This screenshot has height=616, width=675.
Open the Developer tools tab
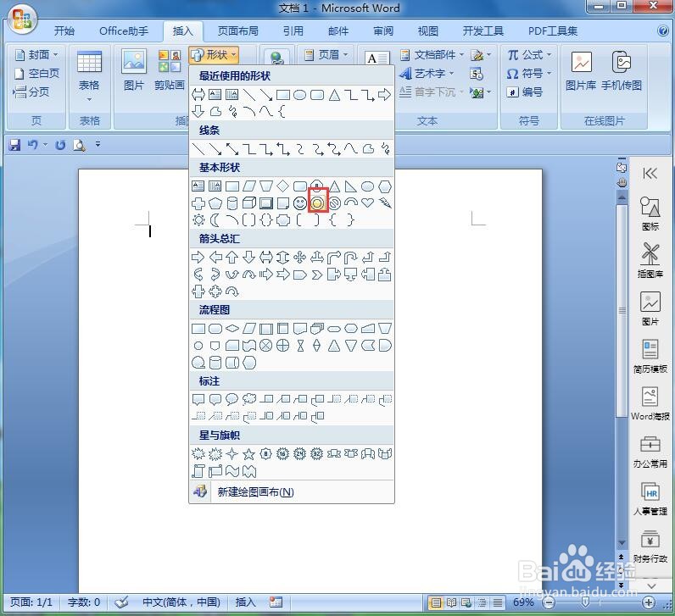(483, 31)
